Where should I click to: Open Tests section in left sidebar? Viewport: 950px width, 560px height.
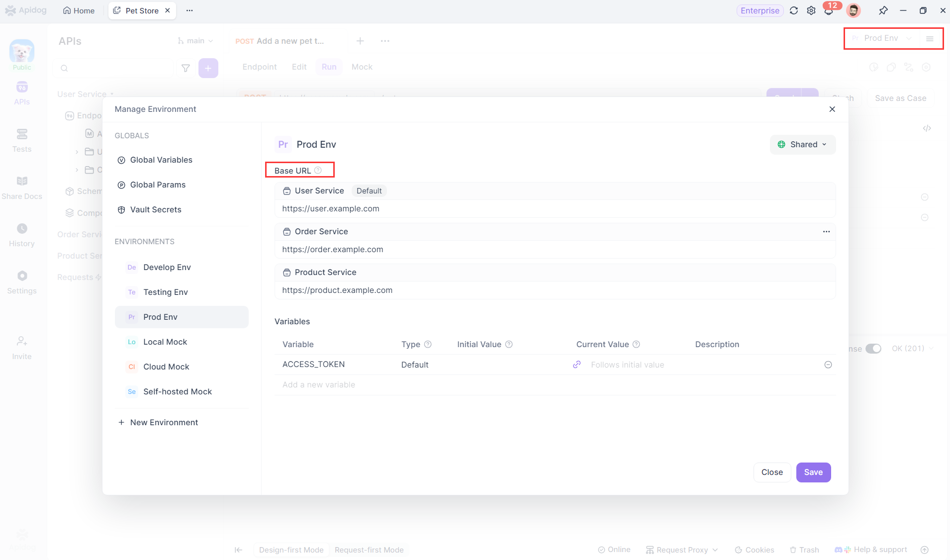point(22,140)
